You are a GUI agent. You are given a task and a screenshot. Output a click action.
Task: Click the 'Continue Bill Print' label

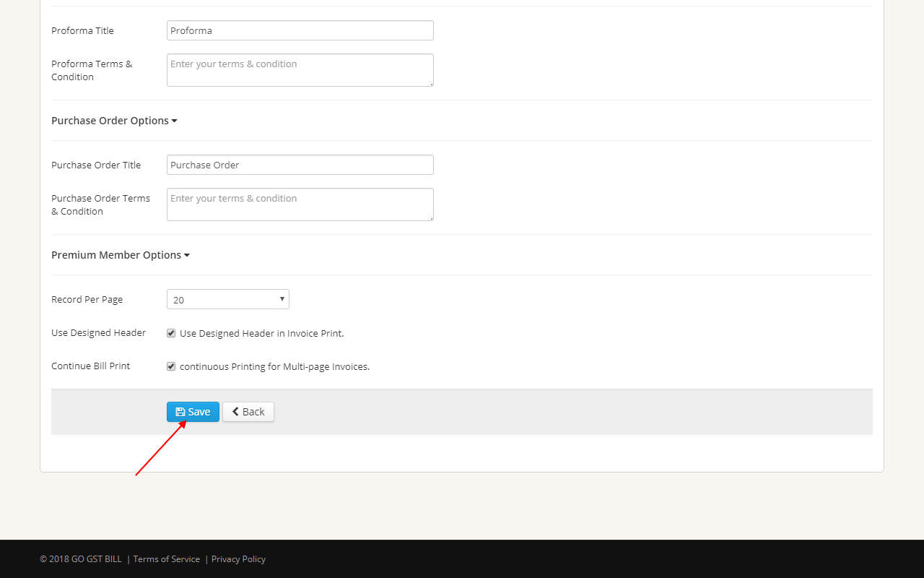tap(91, 366)
